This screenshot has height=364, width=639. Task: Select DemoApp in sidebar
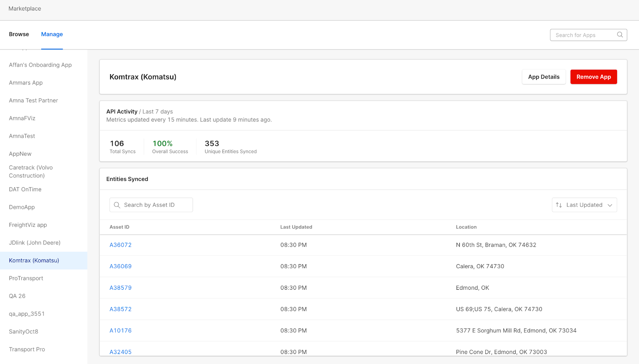tap(22, 207)
